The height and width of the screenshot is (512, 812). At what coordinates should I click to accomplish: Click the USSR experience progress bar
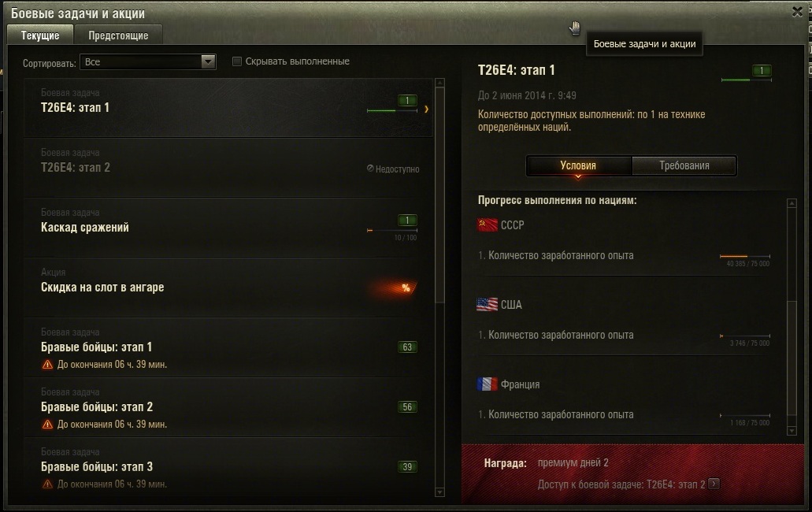coord(745,256)
